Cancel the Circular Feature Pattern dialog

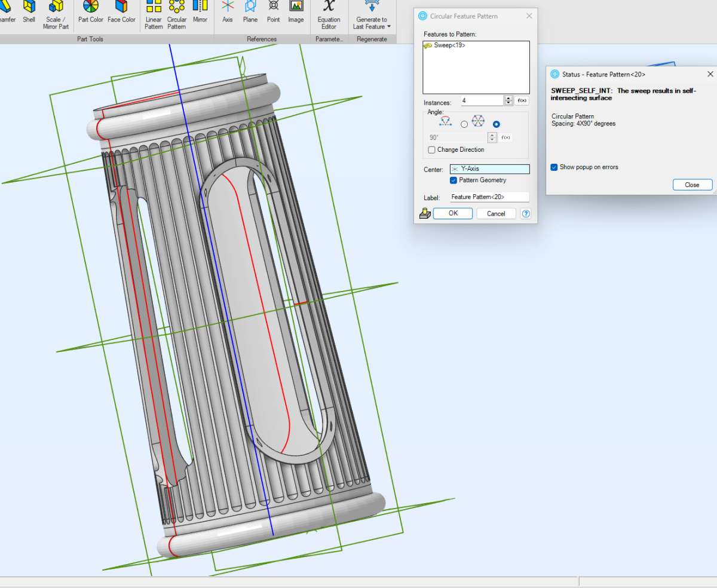[x=496, y=213]
